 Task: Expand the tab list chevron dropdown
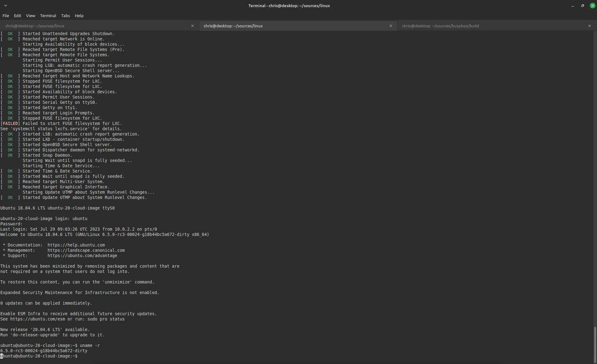(6, 6)
